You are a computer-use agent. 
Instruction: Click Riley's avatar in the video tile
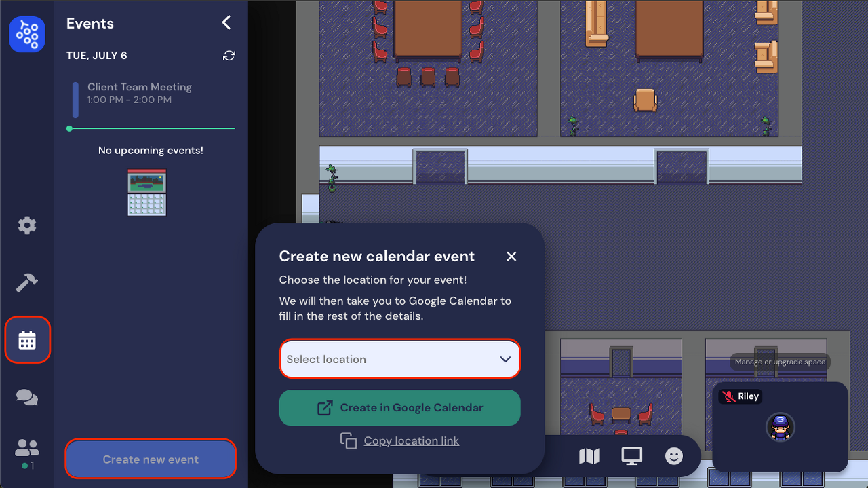click(x=781, y=428)
